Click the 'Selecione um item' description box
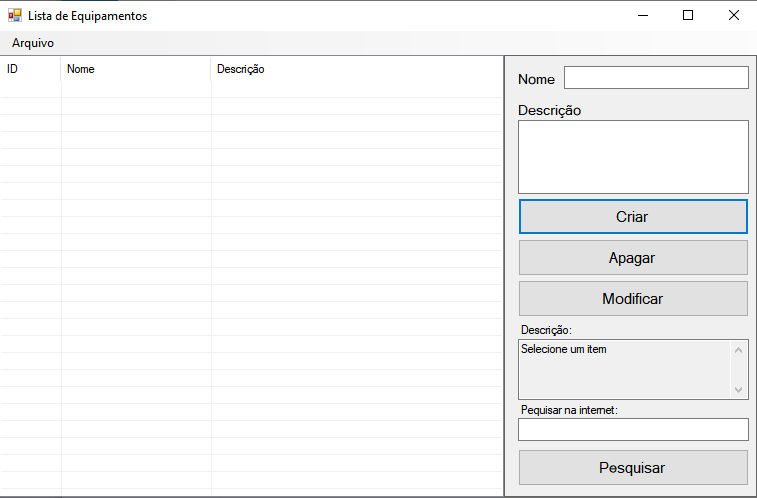Image resolution: width=757 pixels, height=498 pixels. click(624, 369)
